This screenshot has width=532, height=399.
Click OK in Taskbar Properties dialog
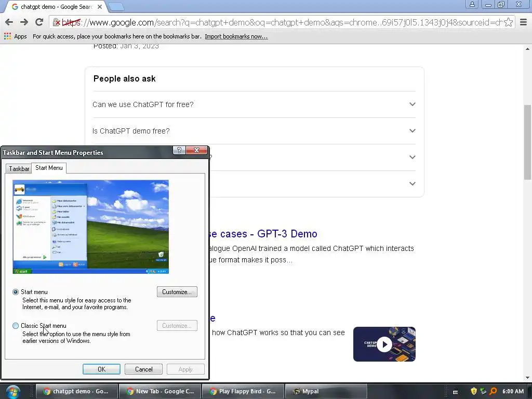(101, 369)
